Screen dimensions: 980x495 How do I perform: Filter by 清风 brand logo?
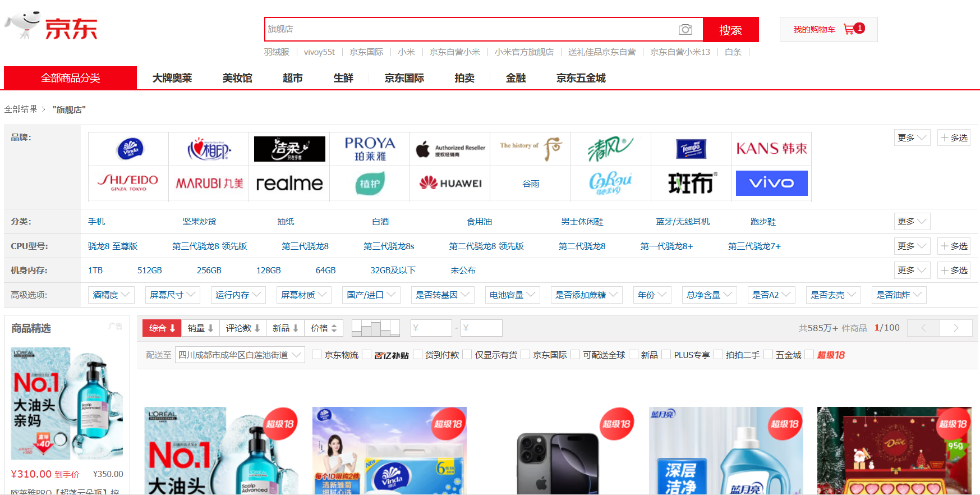pyautogui.click(x=610, y=149)
